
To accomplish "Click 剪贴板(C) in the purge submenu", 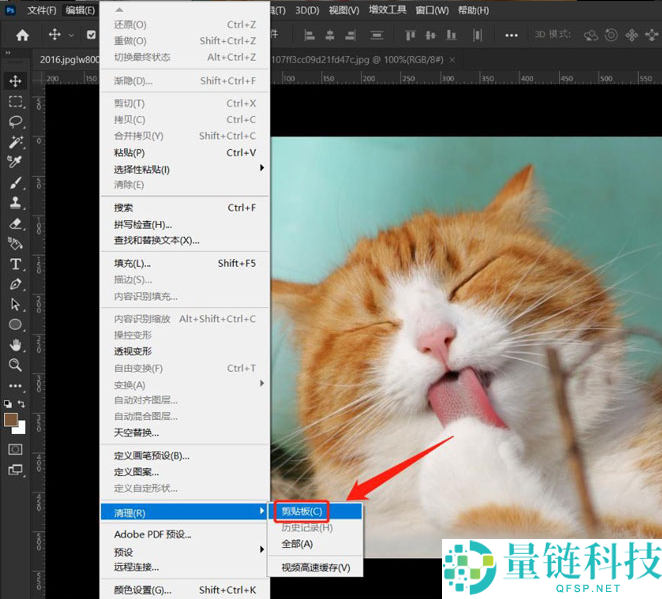I will click(301, 511).
